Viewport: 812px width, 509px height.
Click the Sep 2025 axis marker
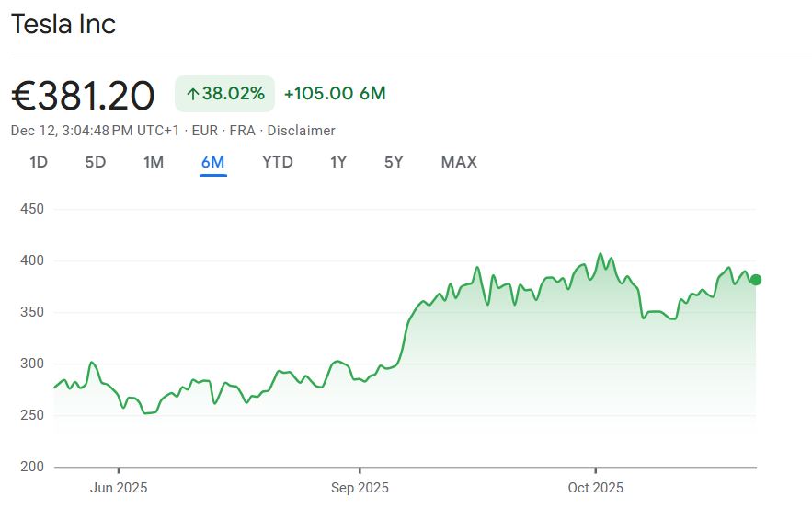pyautogui.click(x=360, y=487)
